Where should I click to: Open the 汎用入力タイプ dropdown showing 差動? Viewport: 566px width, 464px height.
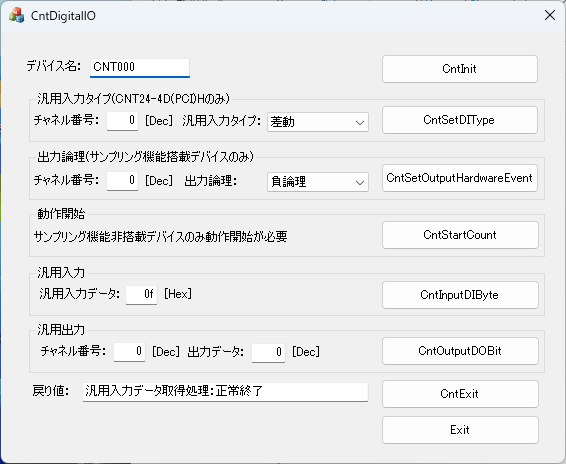coord(318,122)
